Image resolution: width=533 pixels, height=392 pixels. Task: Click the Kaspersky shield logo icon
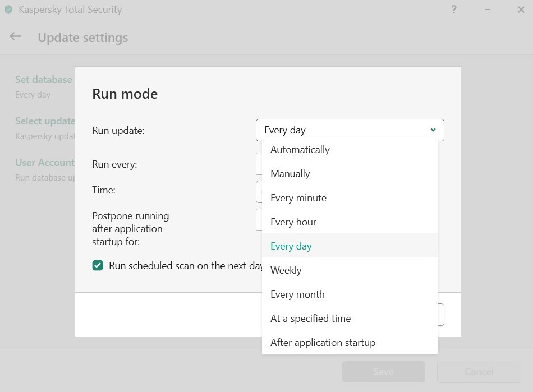pos(8,10)
